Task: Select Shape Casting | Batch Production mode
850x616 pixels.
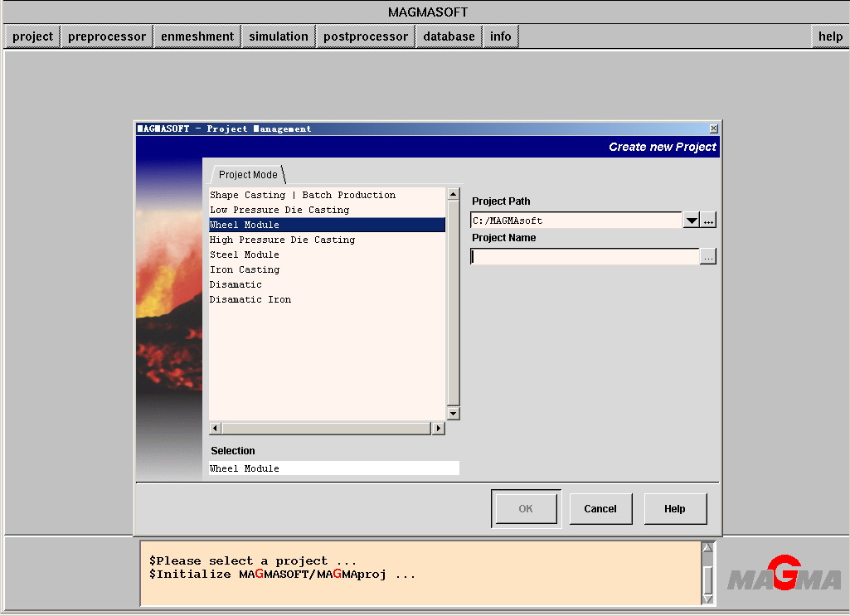Action: 327,195
